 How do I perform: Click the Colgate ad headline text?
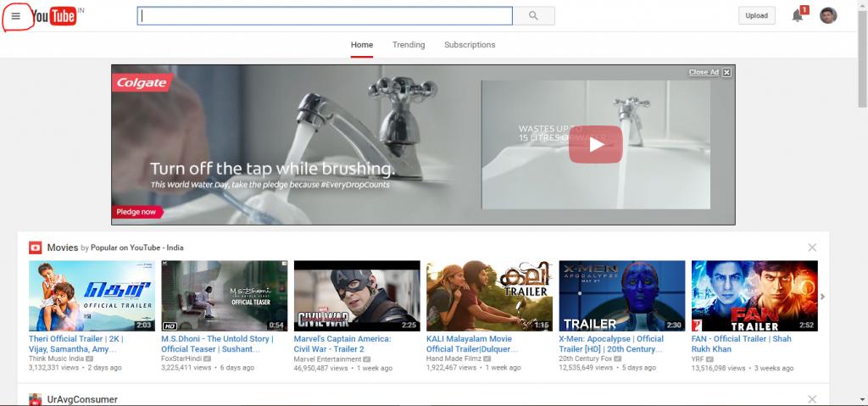tap(273, 169)
